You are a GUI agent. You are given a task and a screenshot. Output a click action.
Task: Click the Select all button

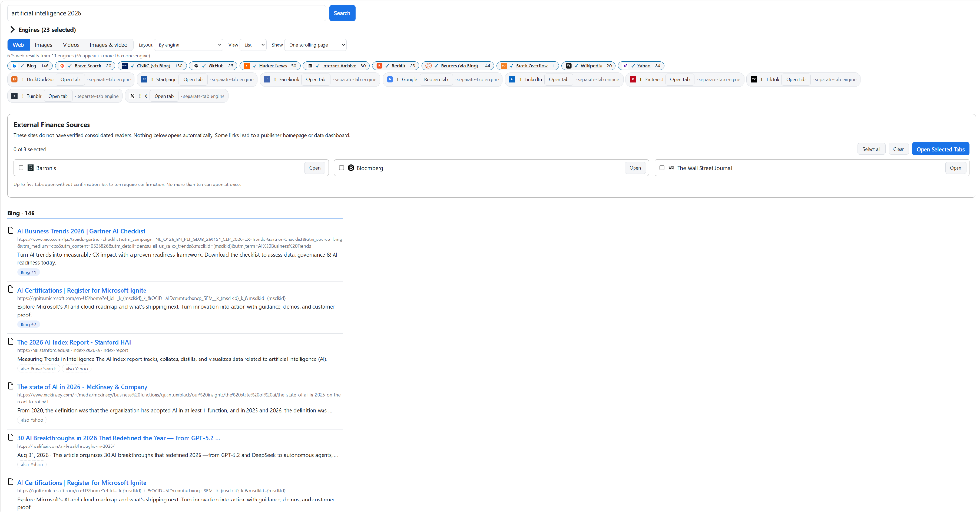coord(871,149)
